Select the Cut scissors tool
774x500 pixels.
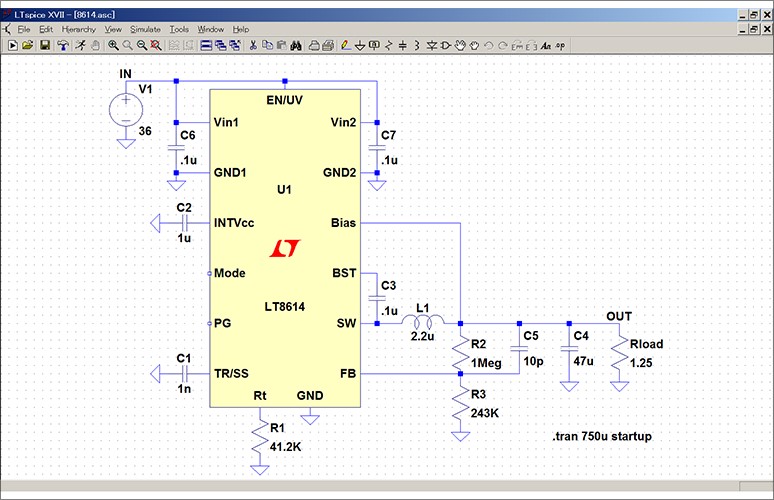click(x=253, y=45)
